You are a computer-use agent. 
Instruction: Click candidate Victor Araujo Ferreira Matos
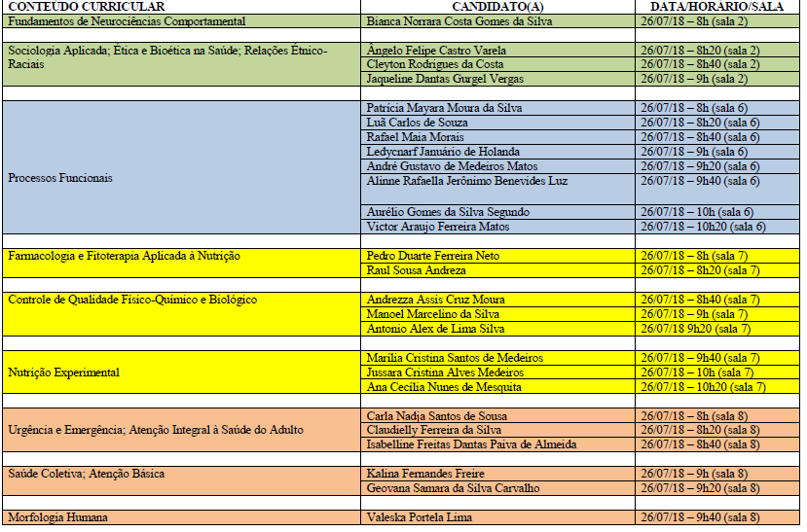click(497, 227)
